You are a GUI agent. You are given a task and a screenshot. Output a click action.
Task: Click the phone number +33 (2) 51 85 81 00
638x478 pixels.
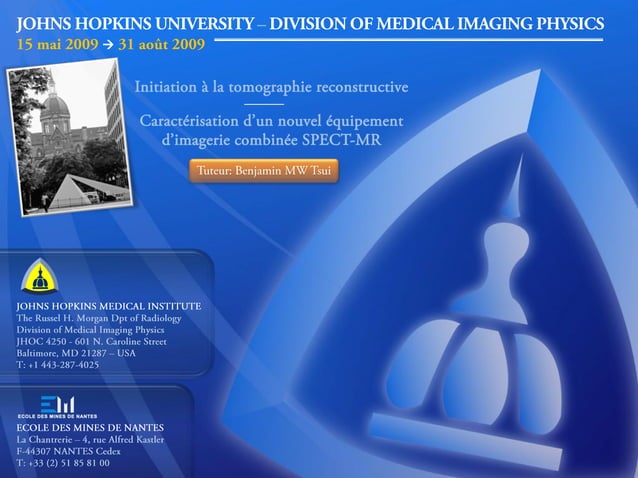click(69, 463)
